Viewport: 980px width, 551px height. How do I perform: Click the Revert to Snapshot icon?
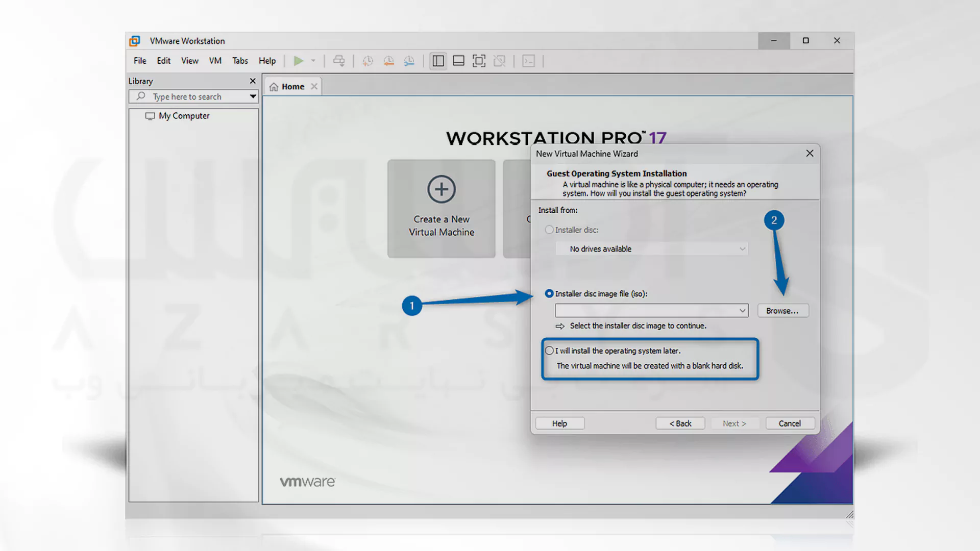pos(388,61)
